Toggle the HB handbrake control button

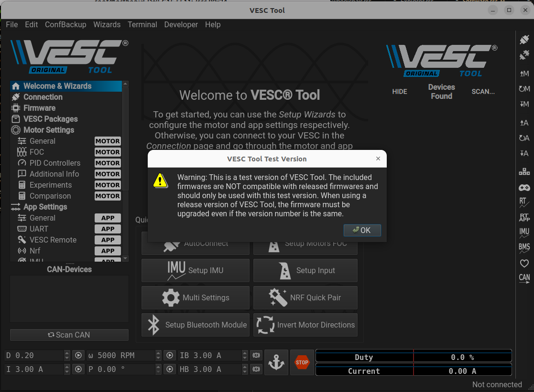256,369
